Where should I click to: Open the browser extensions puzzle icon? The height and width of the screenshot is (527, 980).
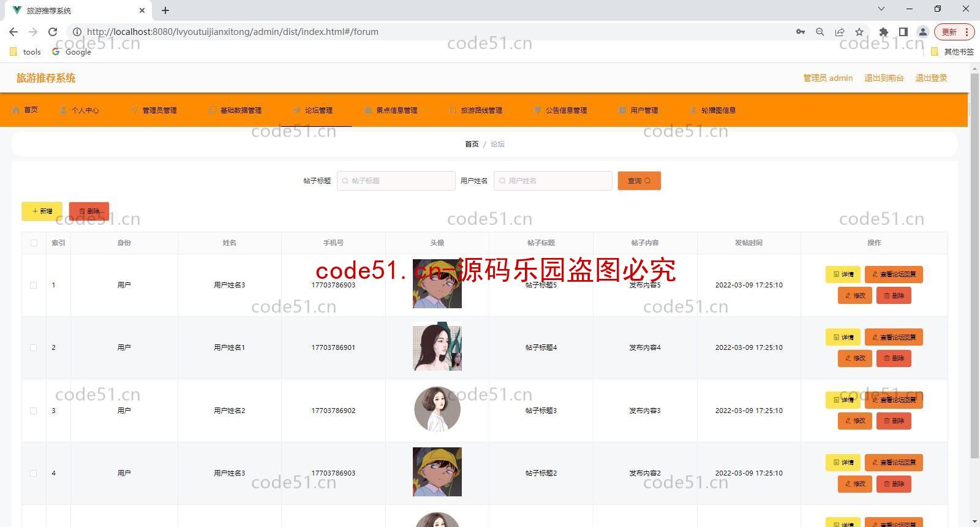point(883,32)
